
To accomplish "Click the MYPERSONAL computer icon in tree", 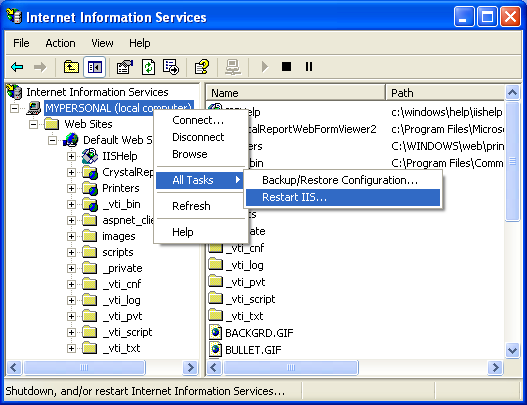I will coord(34,108).
